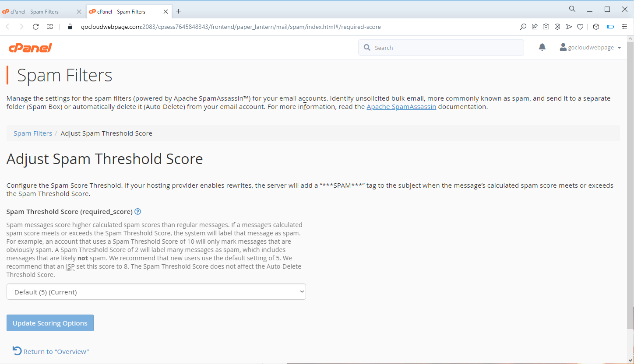Take a snapshot with camera icon
Image resolution: width=634 pixels, height=364 pixels.
[546, 27]
